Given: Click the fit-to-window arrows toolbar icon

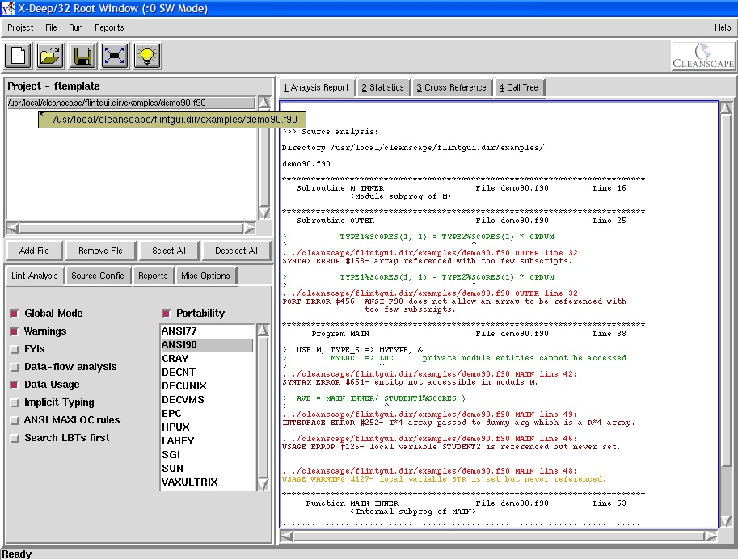Looking at the screenshot, I should pyautogui.click(x=115, y=56).
